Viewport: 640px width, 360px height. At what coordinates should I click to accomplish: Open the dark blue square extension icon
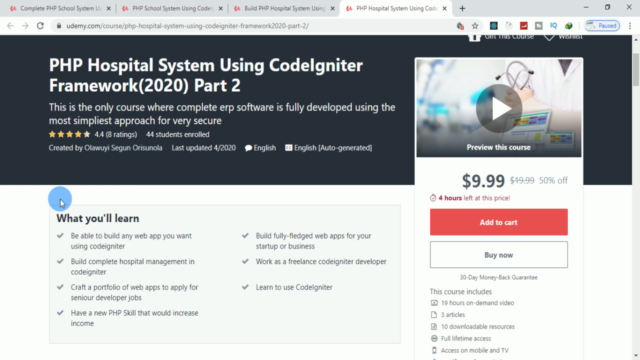[493, 26]
